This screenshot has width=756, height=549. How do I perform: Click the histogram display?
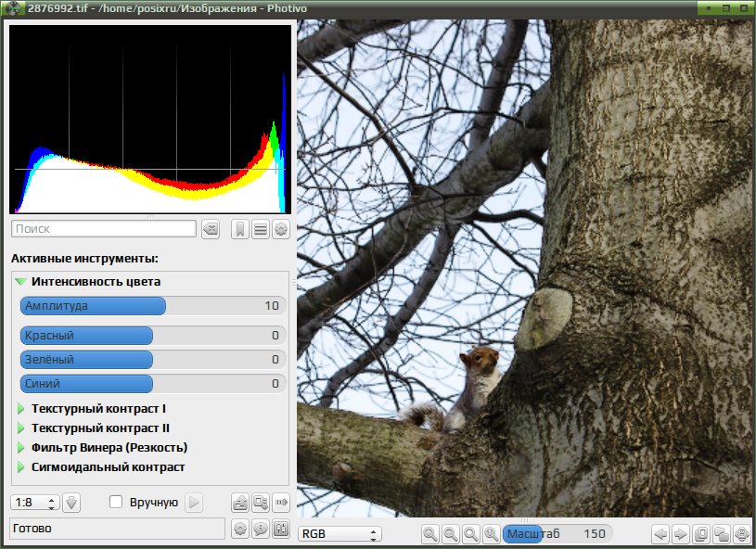150,119
